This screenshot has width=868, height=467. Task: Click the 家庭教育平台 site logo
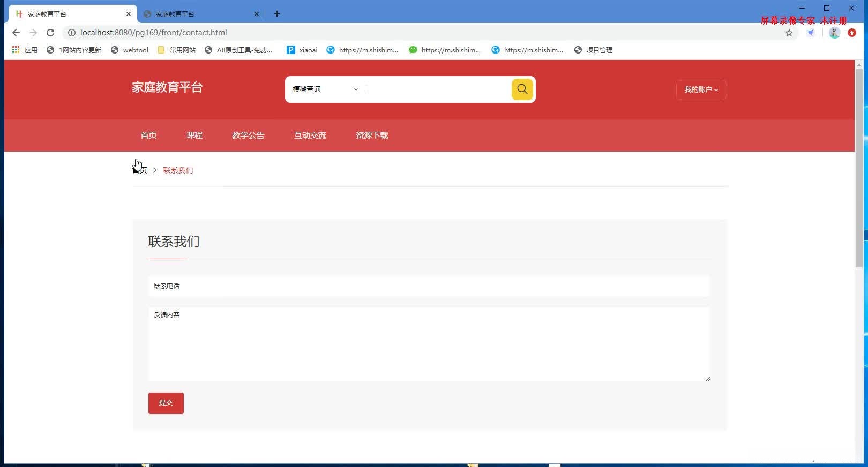coord(167,87)
